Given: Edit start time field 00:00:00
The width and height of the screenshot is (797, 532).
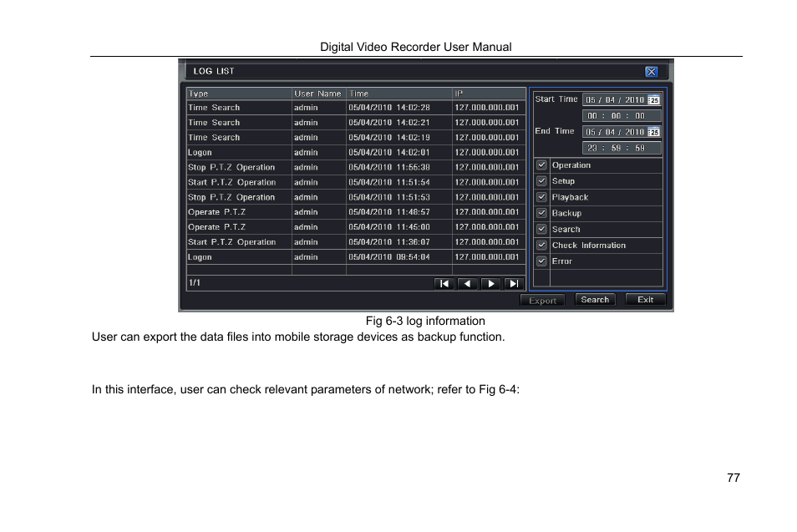Looking at the screenshot, I should click(622, 116).
